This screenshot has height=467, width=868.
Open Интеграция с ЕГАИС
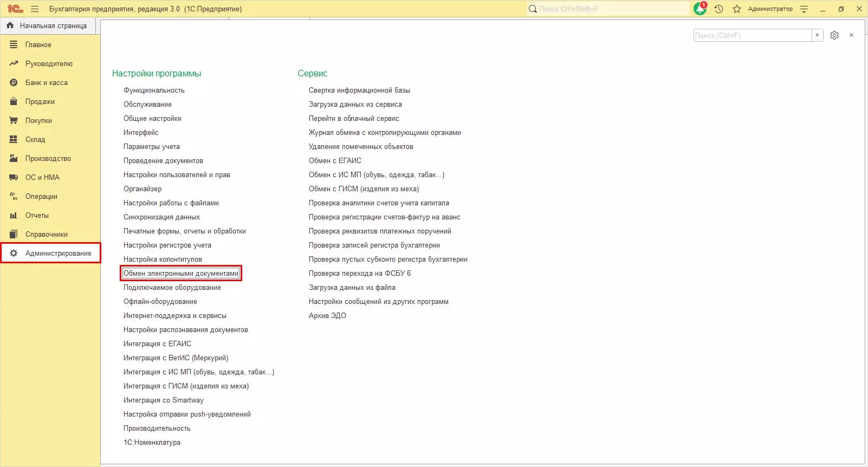click(x=157, y=343)
